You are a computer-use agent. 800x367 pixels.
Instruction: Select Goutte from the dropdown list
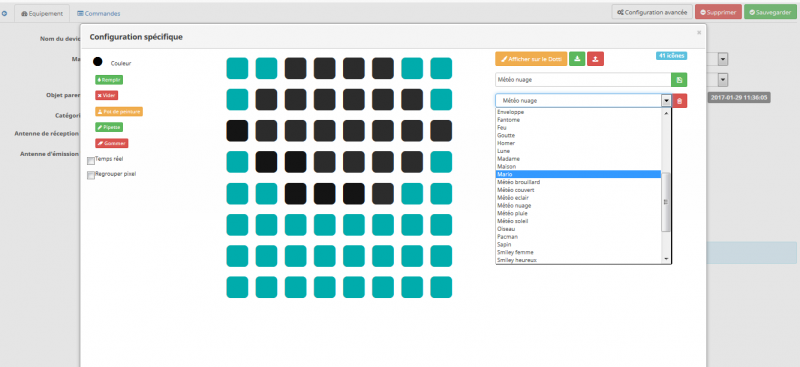[x=578, y=135]
